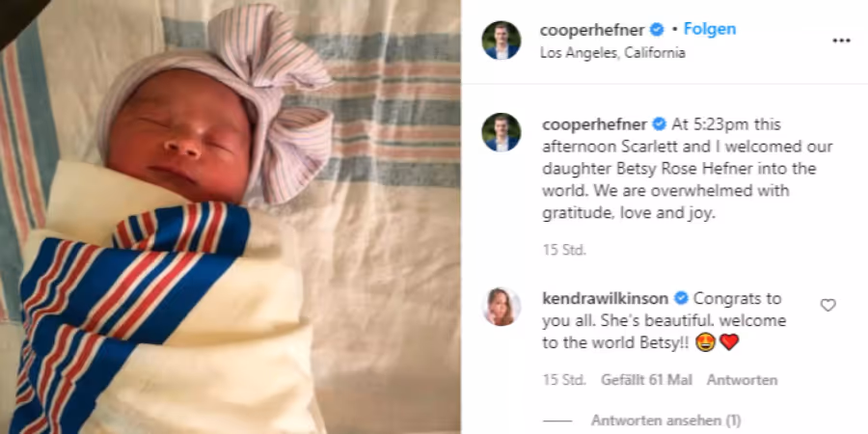Click the comment's 15 Std. timestamp
The width and height of the screenshot is (868, 434).
tap(563, 380)
